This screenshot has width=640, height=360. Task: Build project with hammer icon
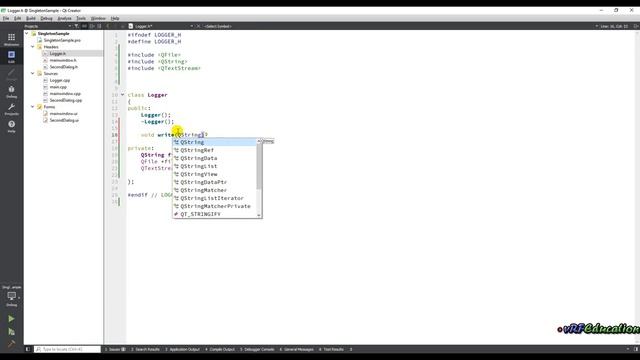pyautogui.click(x=11, y=344)
